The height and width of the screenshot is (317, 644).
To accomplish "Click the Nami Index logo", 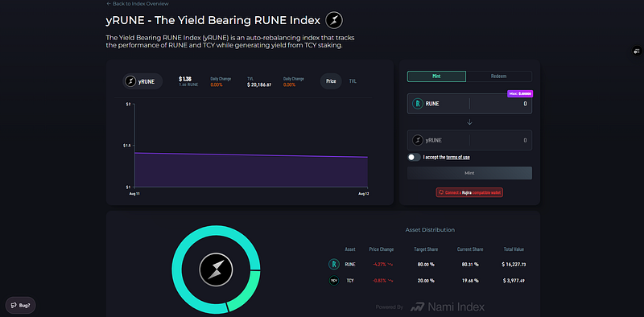I will click(448, 307).
